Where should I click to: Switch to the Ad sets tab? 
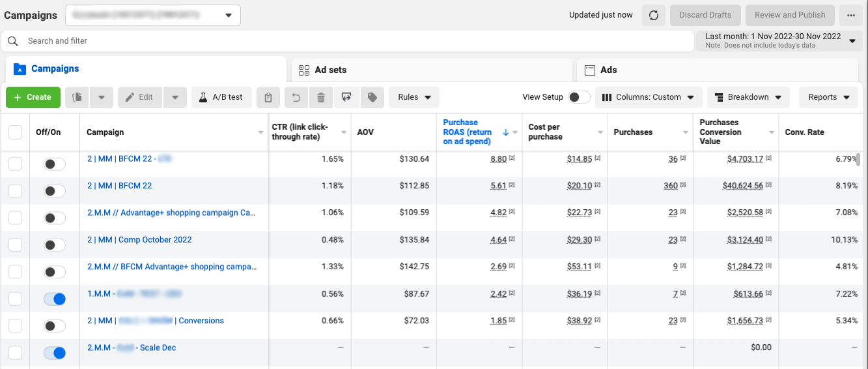(331, 70)
